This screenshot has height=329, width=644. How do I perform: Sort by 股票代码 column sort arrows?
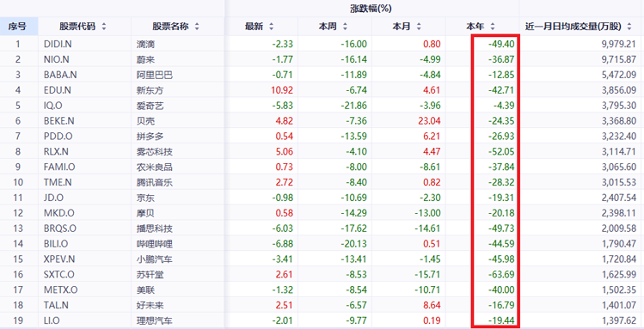[x=104, y=27]
